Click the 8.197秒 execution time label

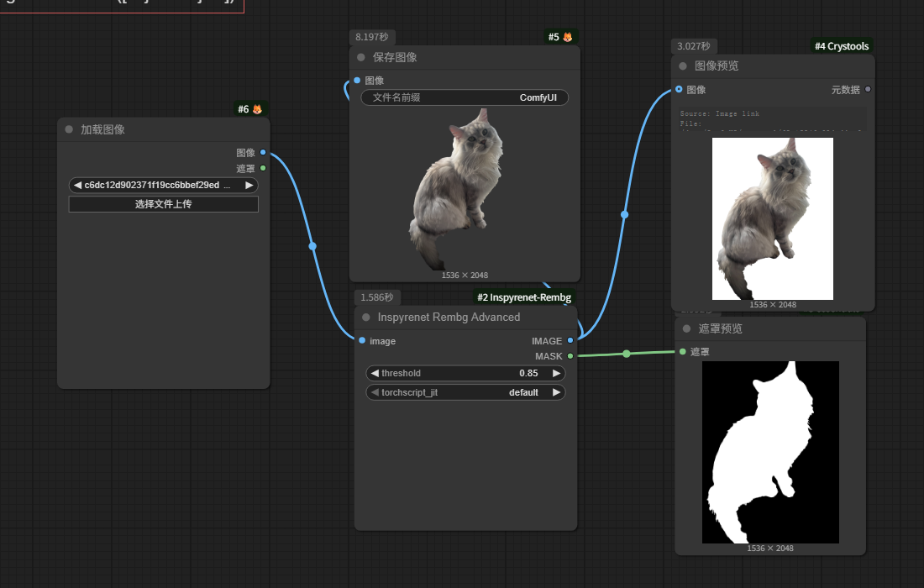pos(372,36)
